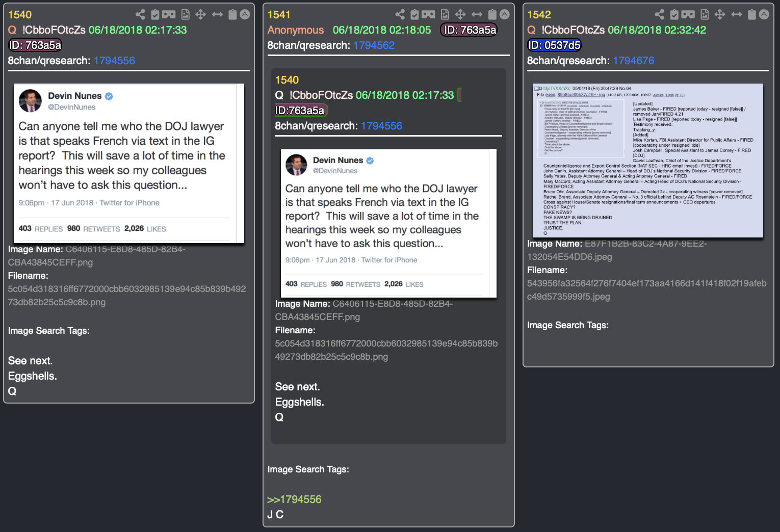The image size is (780, 532).
Task: Follow the >>1794556 reply reference
Action: (294, 499)
